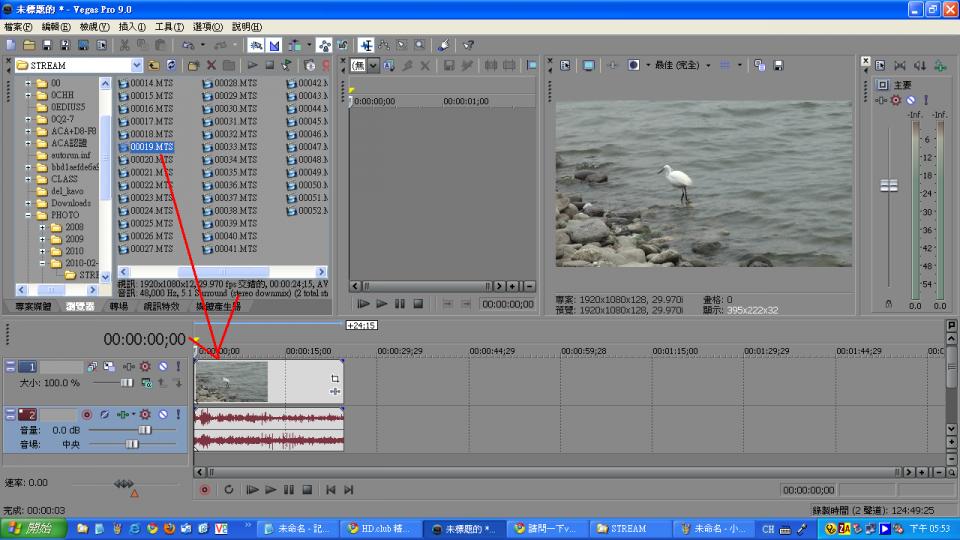Toggle loop playback in timeline transport
Image resolution: width=960 pixels, height=540 pixels.
229,490
